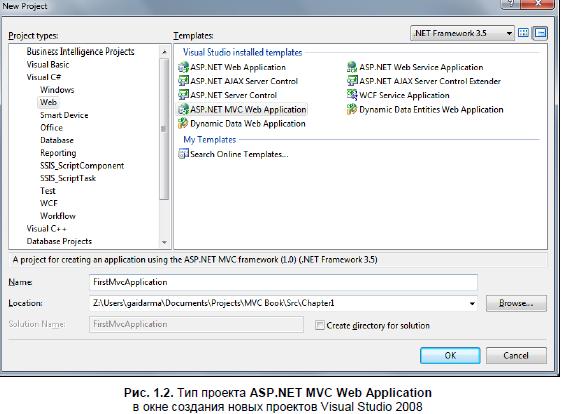Select Database Projects project type
The height and width of the screenshot is (414, 565).
59,241
